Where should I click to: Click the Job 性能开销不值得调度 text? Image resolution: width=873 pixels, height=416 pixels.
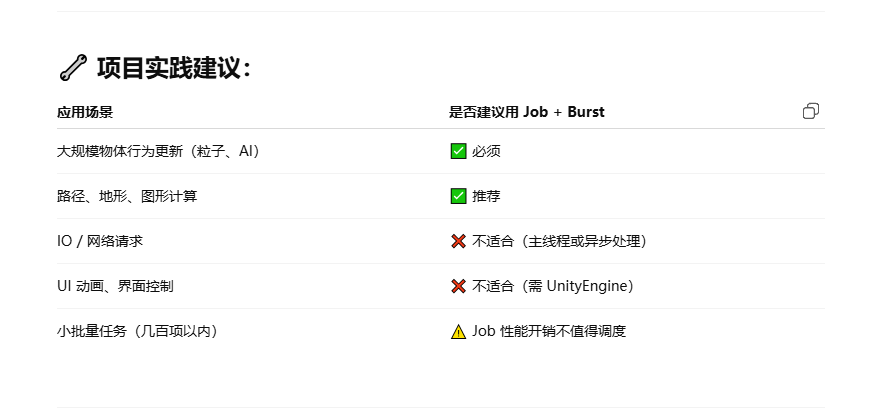click(x=549, y=331)
